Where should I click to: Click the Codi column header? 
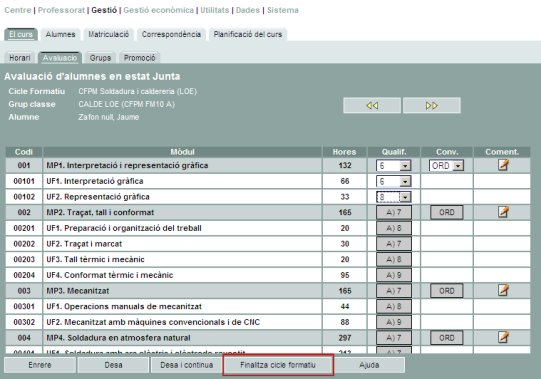tap(24, 152)
